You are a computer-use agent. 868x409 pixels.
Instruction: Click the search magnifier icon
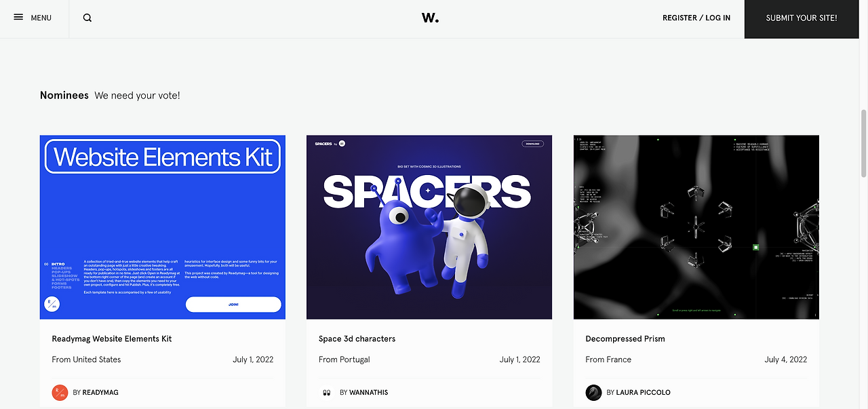87,18
